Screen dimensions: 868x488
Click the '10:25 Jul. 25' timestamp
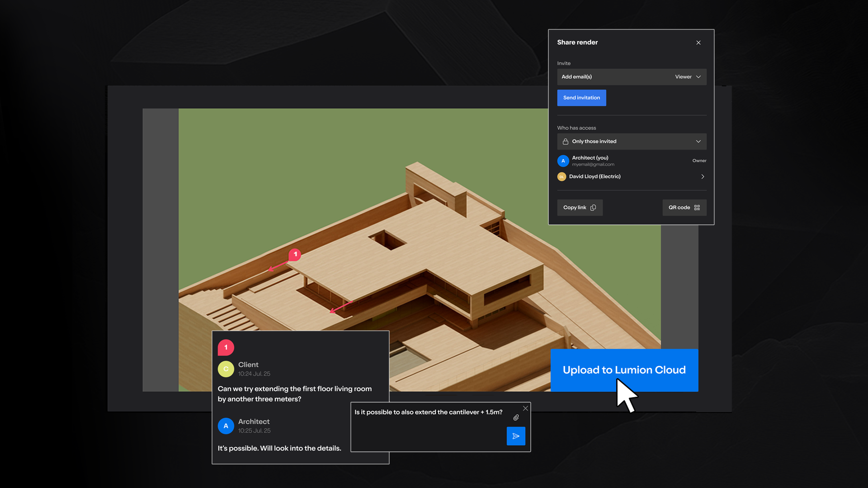(254, 431)
